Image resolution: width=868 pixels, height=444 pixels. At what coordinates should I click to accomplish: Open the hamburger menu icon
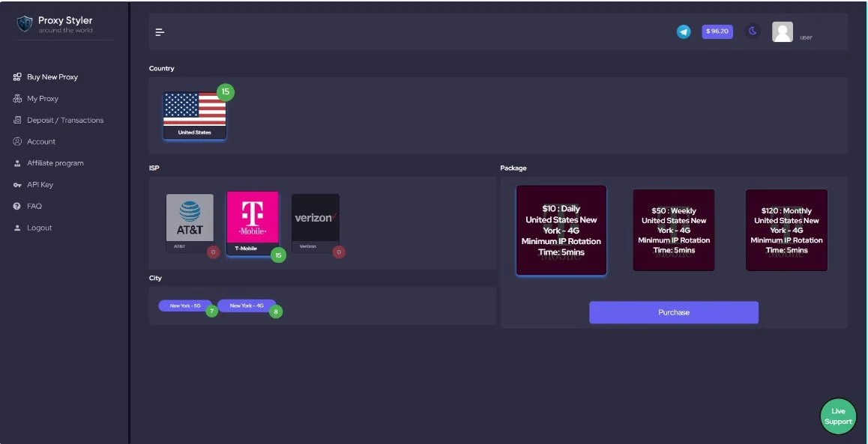tap(160, 31)
